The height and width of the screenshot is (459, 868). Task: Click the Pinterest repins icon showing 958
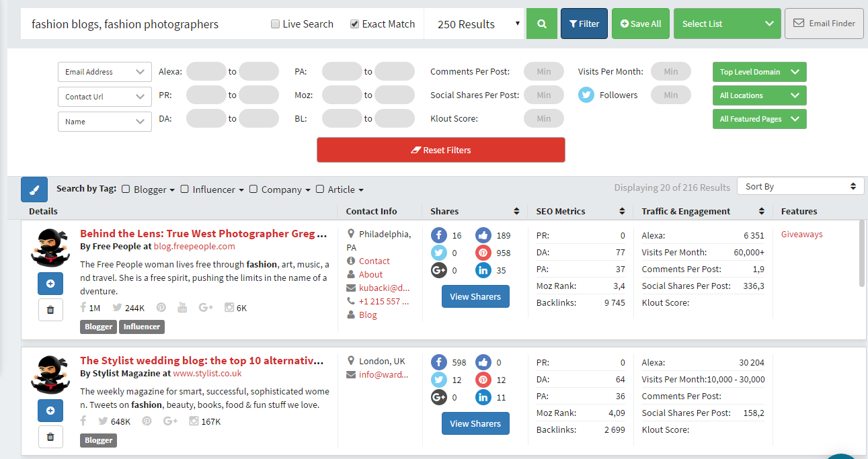pyautogui.click(x=483, y=253)
